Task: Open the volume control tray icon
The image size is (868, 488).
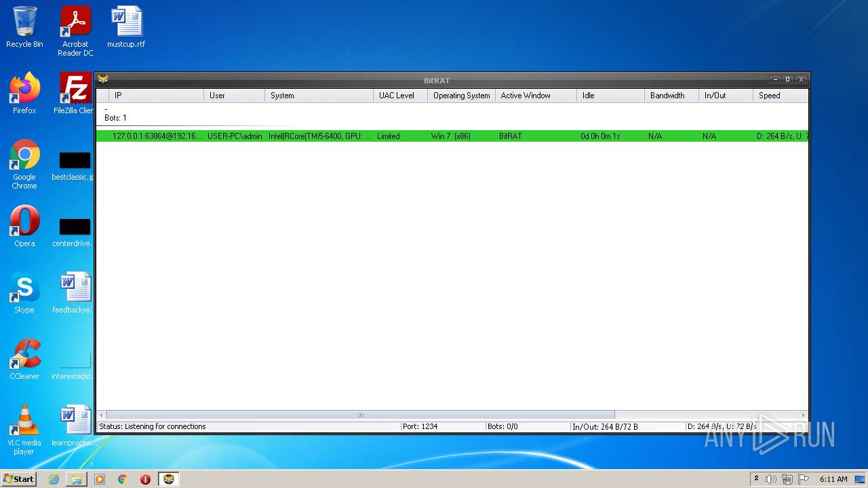Action: coord(771,479)
